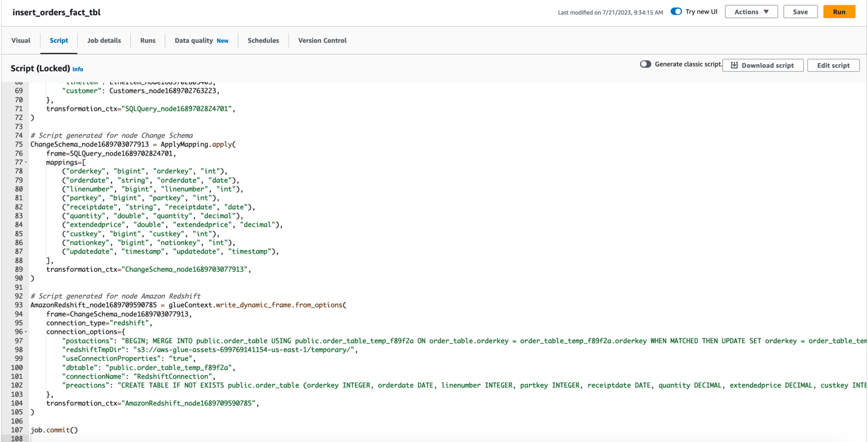Image resolution: width=868 pixels, height=442 pixels.
Task: Place cursor on the receiptdate mapping line
Action: coord(158,207)
